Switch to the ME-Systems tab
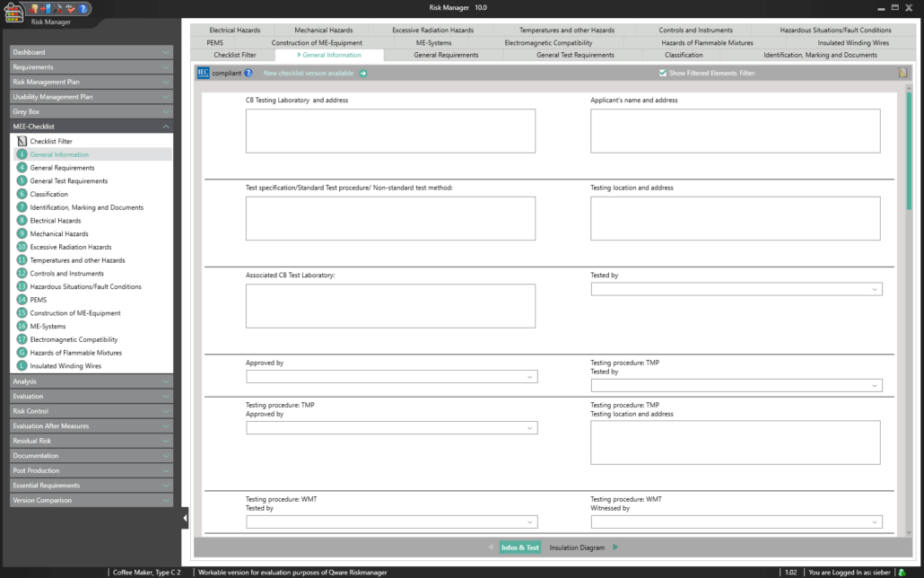The height and width of the screenshot is (578, 924). tap(433, 42)
